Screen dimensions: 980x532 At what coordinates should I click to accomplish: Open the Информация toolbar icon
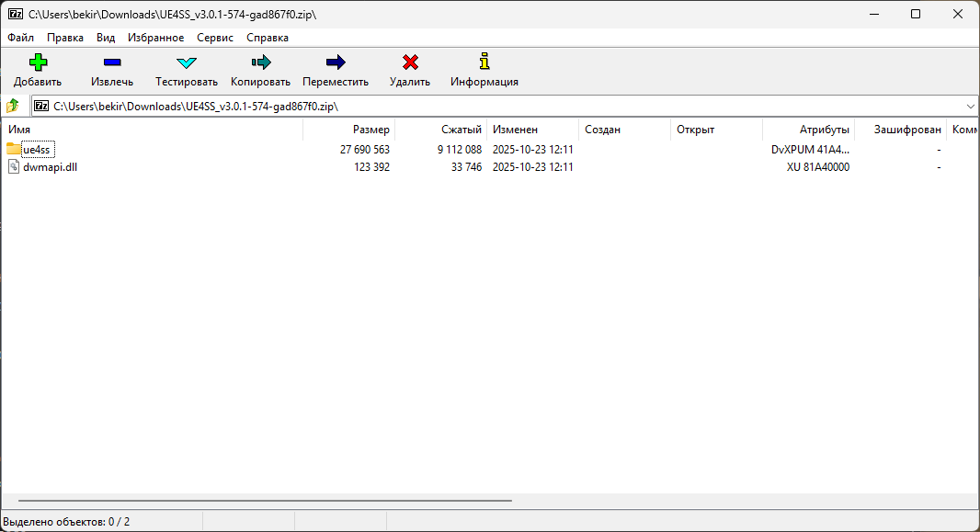point(484,62)
